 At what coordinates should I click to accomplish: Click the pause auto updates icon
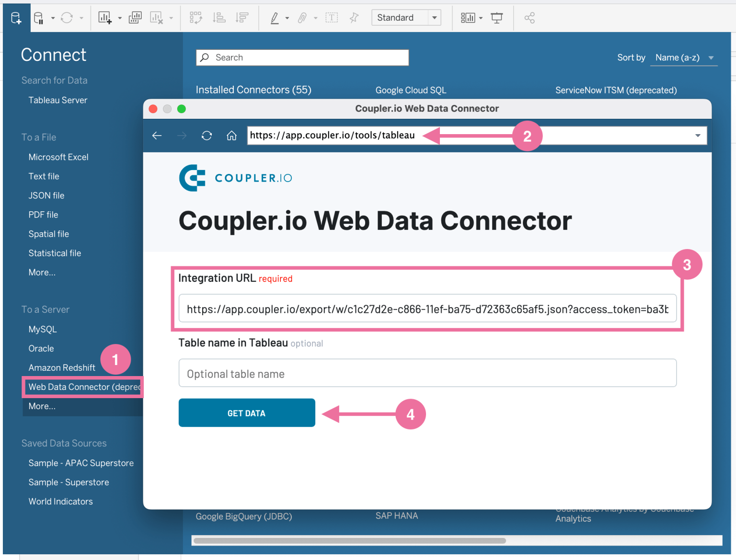[39, 17]
